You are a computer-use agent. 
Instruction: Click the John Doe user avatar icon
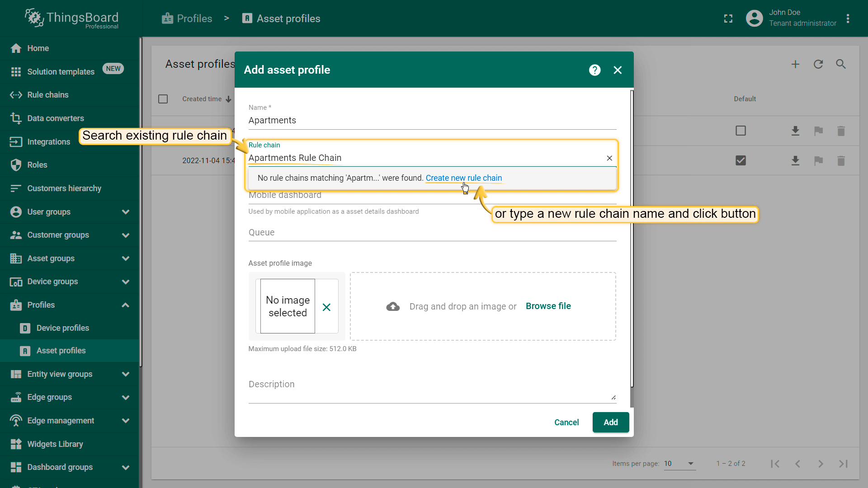tap(754, 19)
